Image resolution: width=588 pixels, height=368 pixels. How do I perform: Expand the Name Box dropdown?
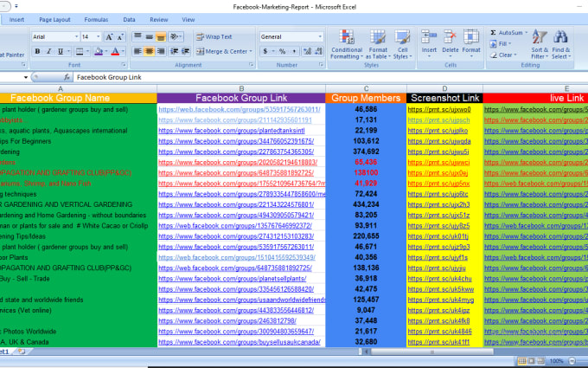point(25,77)
